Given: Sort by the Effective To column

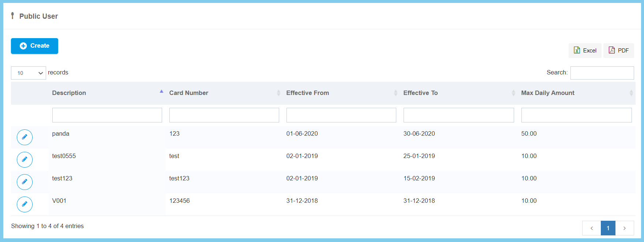Looking at the screenshot, I should point(420,93).
